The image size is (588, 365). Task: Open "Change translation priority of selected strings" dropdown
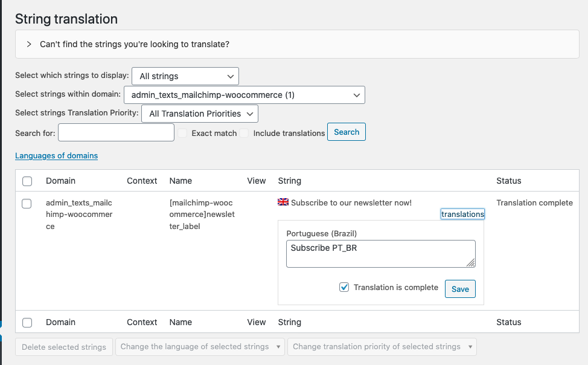pos(382,347)
